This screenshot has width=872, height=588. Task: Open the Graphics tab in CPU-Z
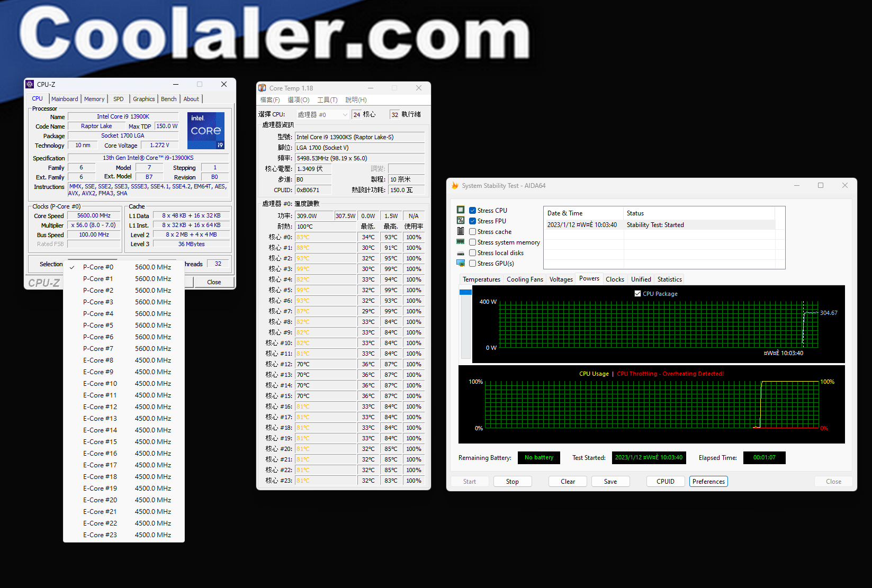point(144,99)
